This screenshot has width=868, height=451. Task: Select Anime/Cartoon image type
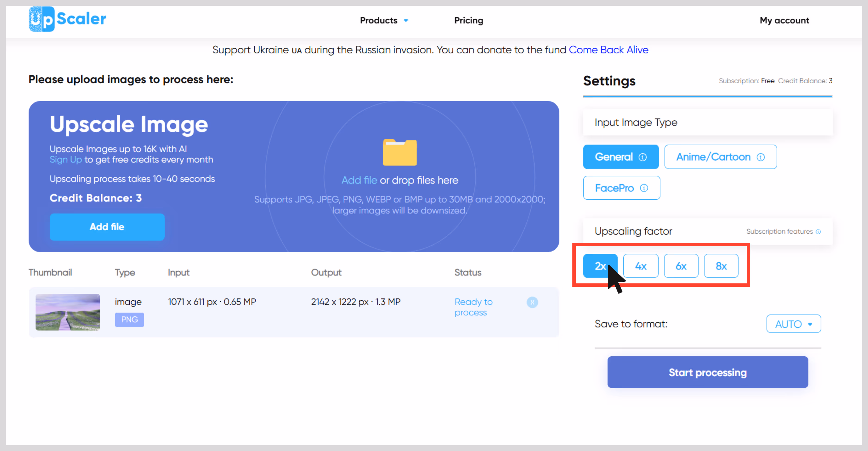(x=720, y=157)
